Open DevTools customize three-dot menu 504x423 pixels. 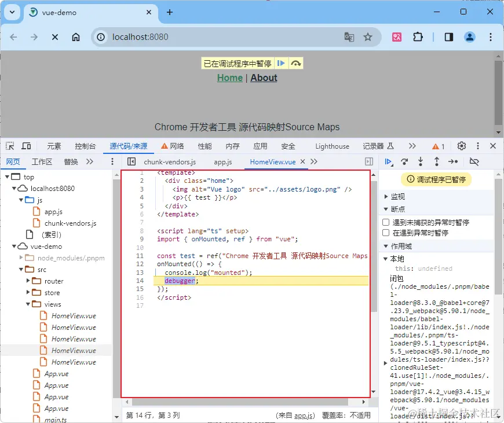coord(478,146)
